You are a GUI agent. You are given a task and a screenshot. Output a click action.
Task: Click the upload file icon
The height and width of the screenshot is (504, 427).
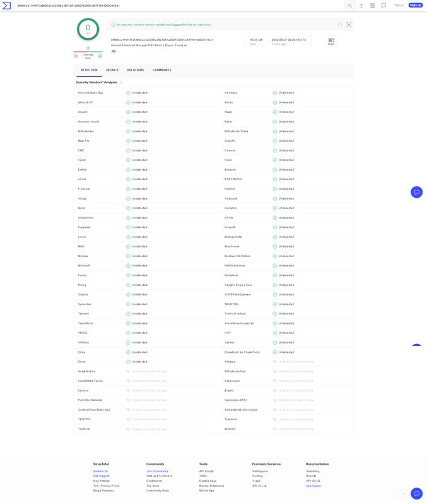361,6
